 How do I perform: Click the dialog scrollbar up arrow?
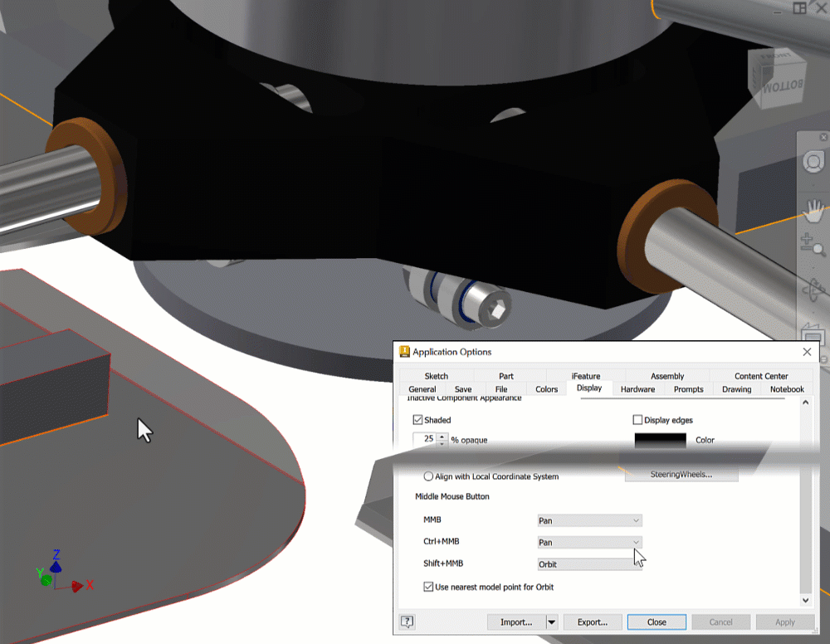tap(806, 402)
